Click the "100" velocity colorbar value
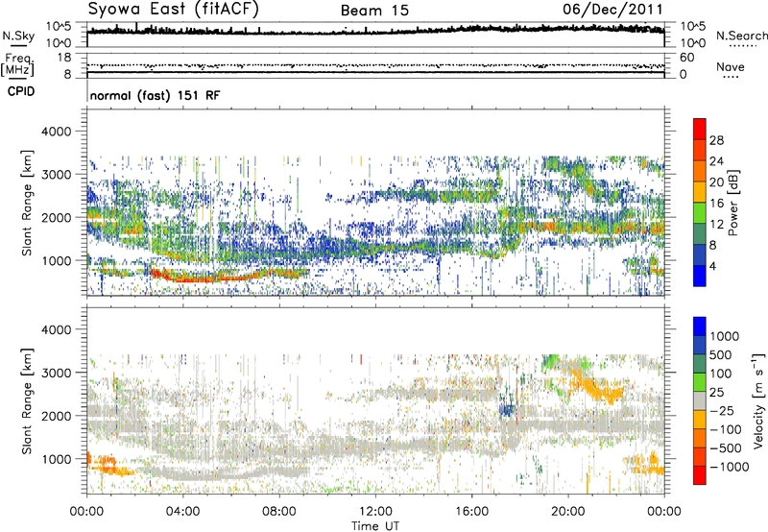Screen dimensions: 768x532 coord(721,374)
